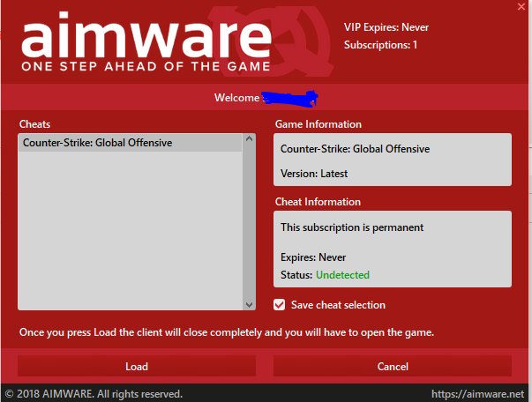
Task: Click the green Undetected status text
Action: (342, 275)
